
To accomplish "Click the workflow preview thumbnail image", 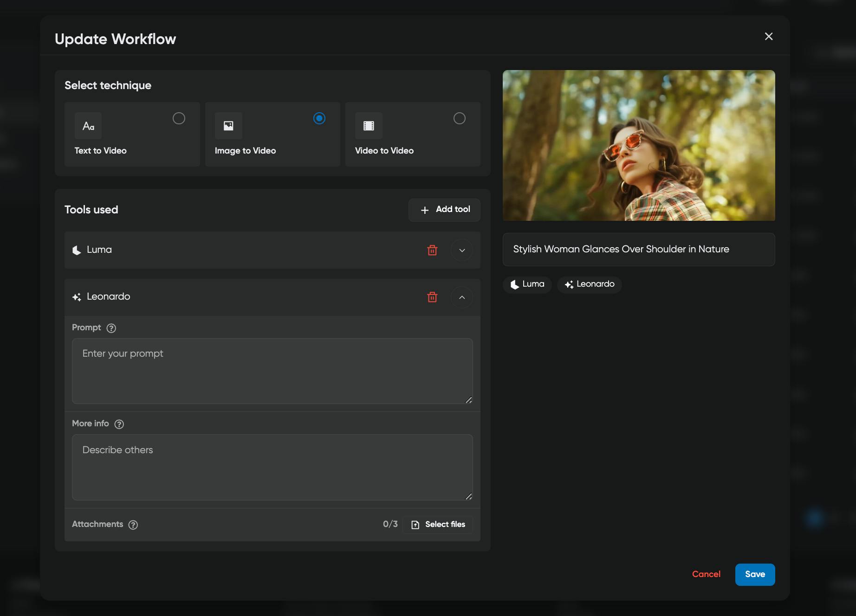I will click(x=639, y=145).
